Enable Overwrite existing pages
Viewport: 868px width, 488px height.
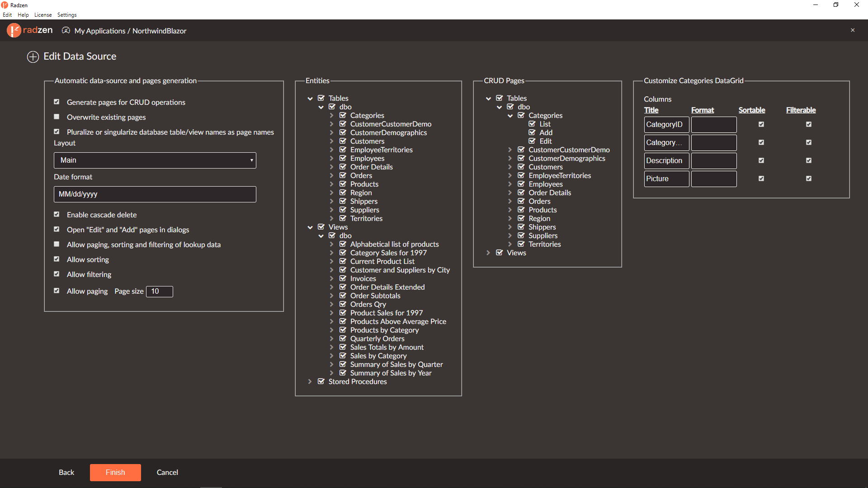coord(57,117)
